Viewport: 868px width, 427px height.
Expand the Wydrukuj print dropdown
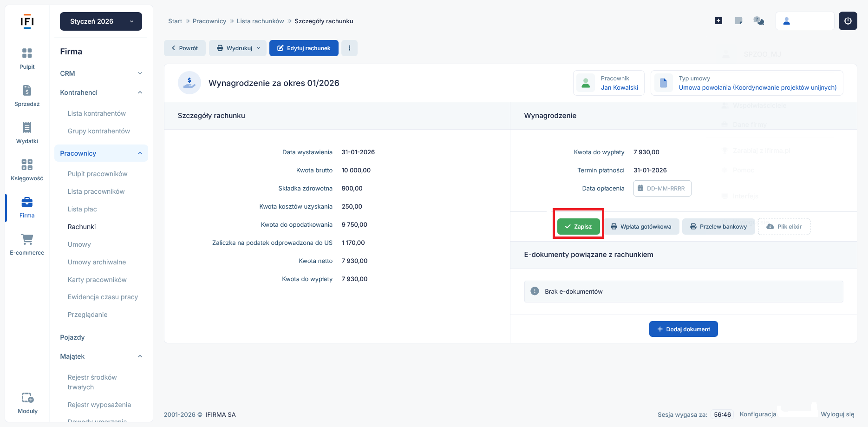238,48
